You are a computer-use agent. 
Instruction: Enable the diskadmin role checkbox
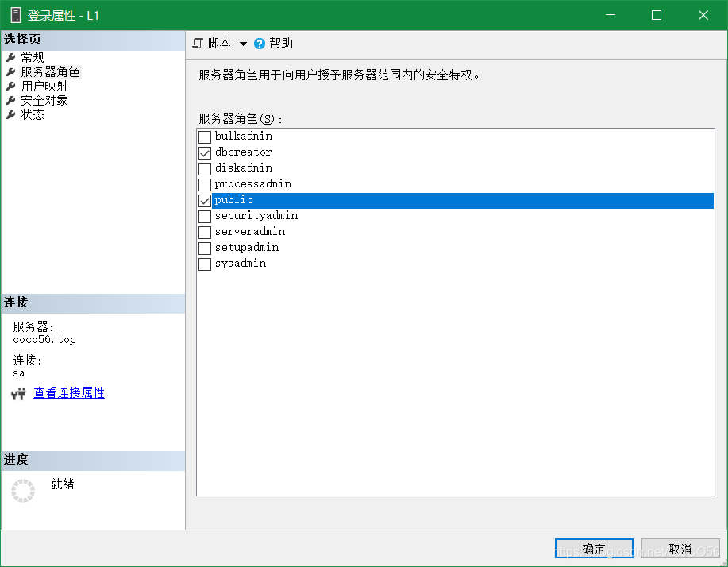tap(205, 168)
